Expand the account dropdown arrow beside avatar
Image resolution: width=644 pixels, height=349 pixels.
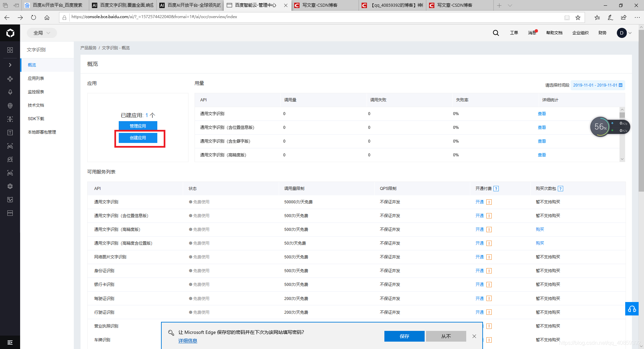[x=630, y=33]
